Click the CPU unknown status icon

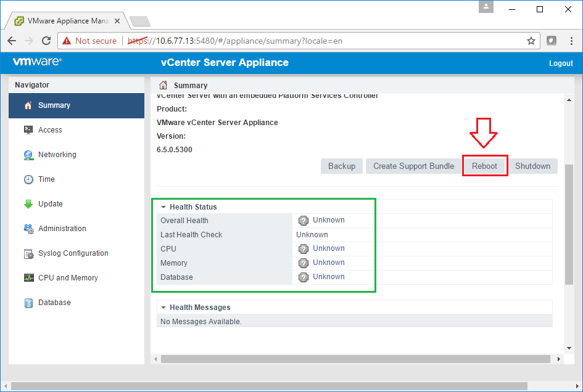click(x=304, y=249)
